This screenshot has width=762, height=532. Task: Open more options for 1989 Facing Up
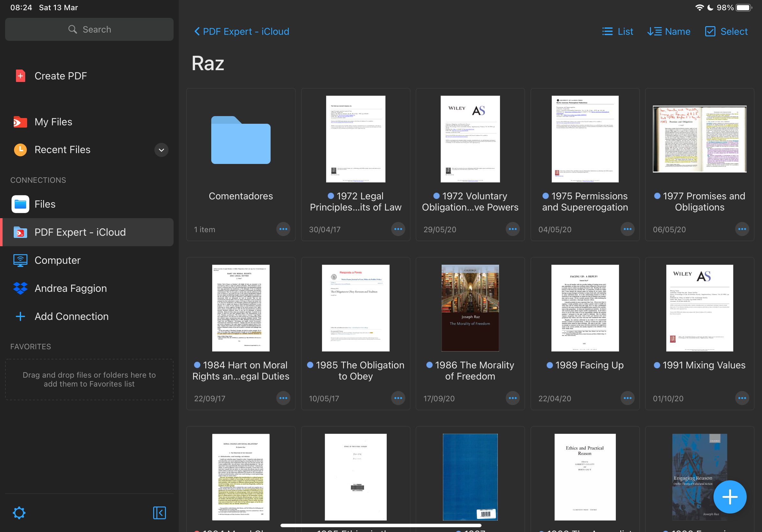[627, 398]
